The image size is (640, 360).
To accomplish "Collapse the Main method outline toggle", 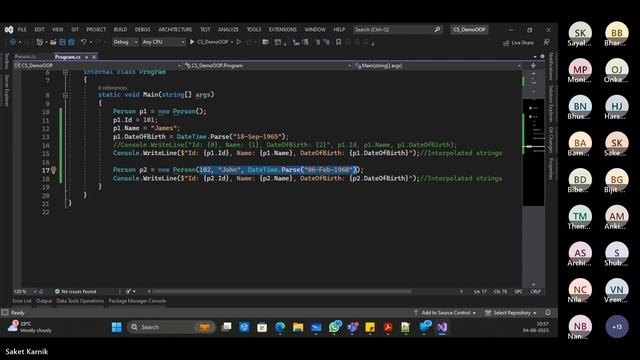I will click(65, 95).
